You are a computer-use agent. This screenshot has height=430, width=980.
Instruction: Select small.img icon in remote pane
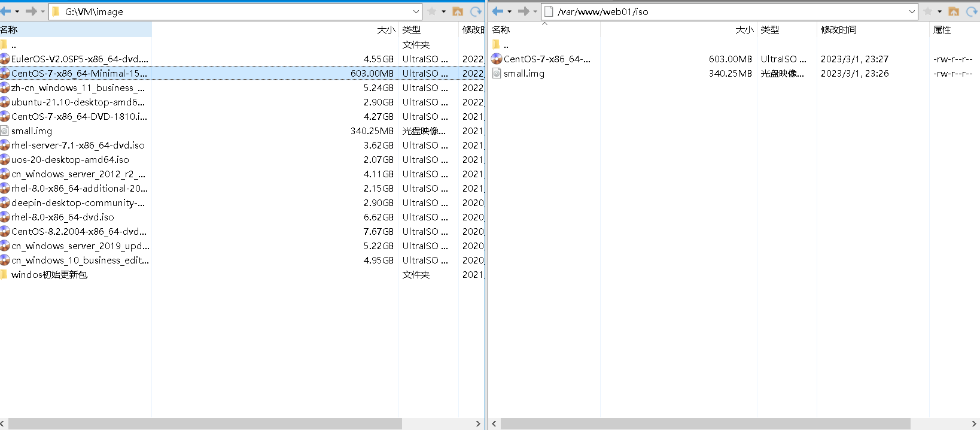coord(497,73)
